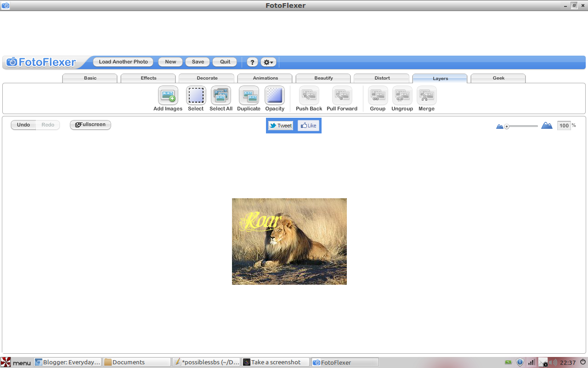Open the taskbar menu button
Image resolution: width=588 pixels, height=368 pixels.
click(16, 362)
